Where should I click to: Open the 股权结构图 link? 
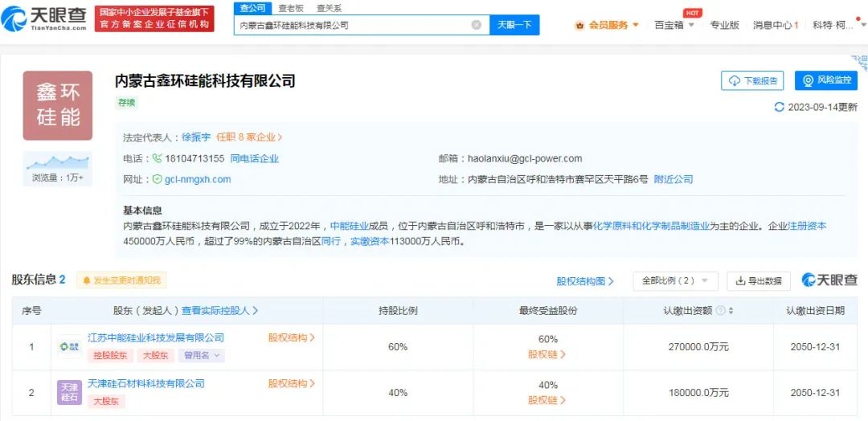pyautogui.click(x=585, y=281)
